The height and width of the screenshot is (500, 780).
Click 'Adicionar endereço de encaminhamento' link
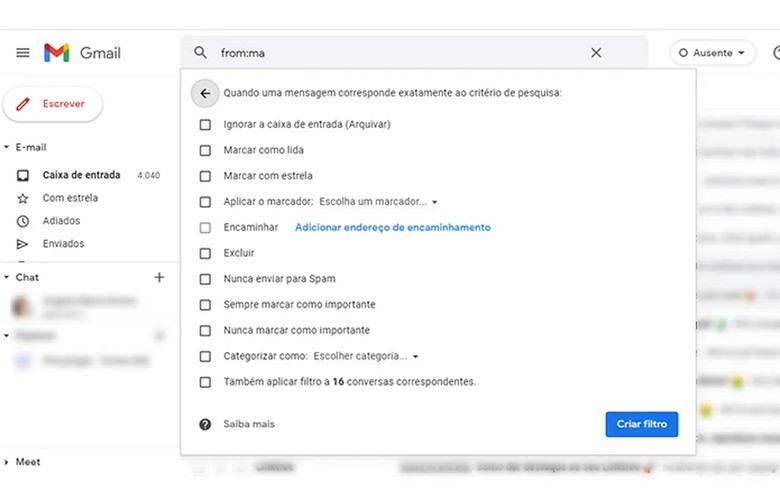[392, 227]
